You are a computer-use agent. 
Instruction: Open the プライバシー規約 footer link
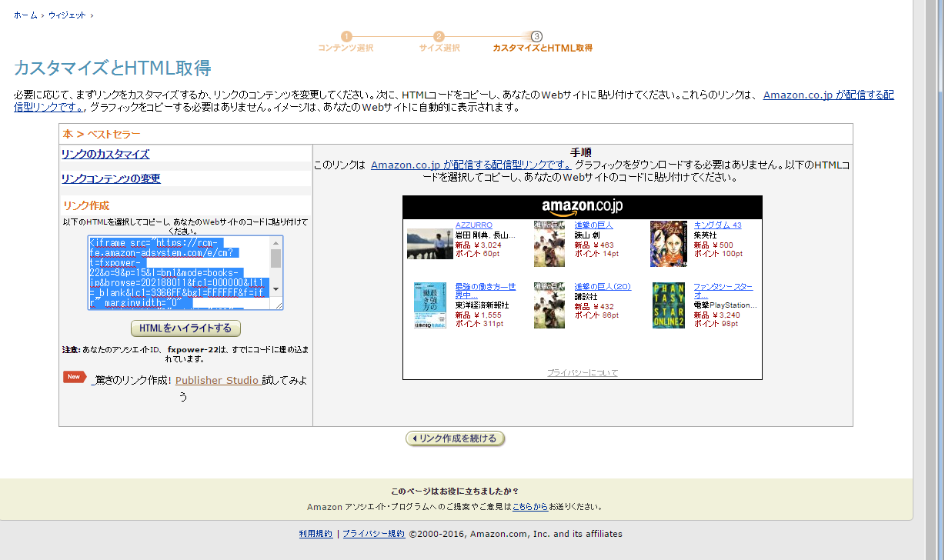coord(373,534)
